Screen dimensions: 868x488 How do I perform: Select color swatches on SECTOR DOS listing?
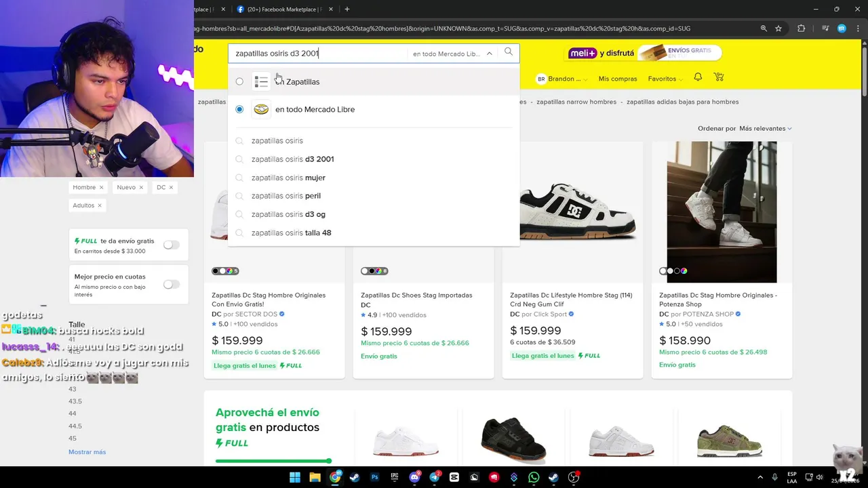pyautogui.click(x=226, y=271)
